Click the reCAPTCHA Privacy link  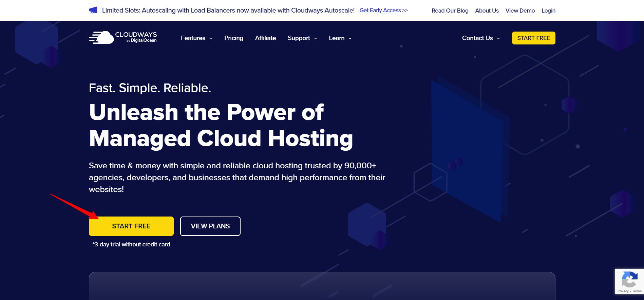(623, 291)
